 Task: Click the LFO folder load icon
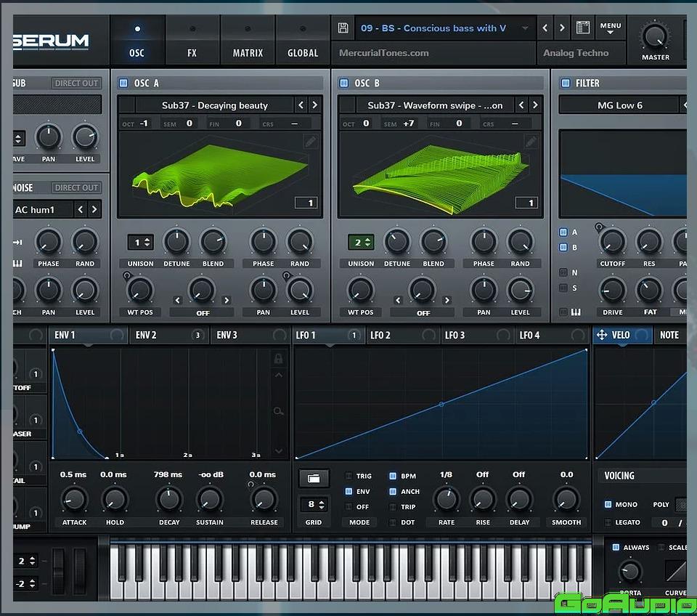point(314,478)
